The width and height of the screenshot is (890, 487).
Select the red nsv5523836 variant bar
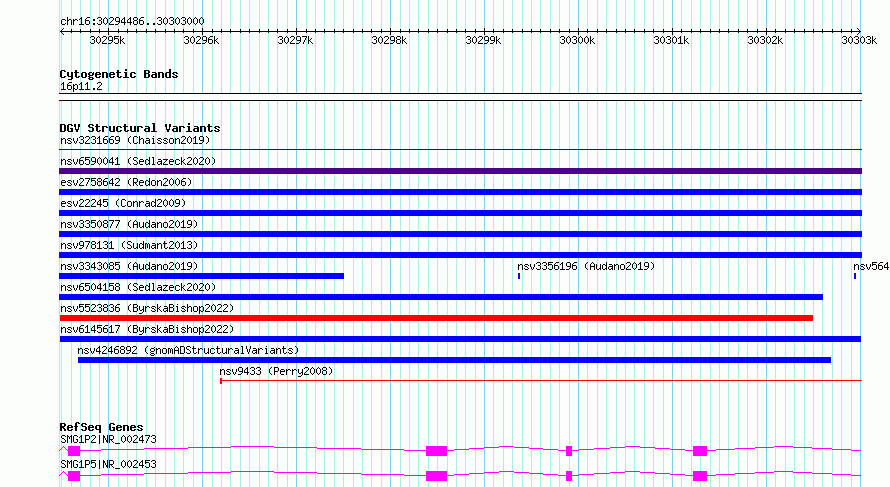436,318
